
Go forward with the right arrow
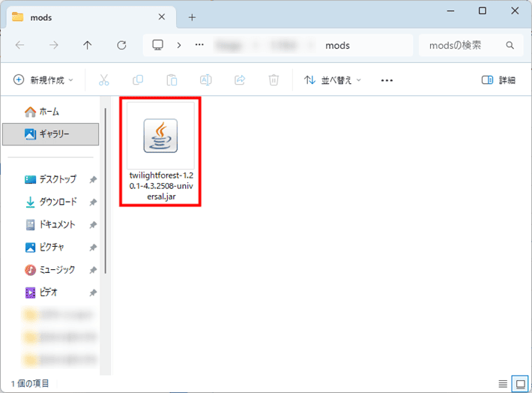[54, 45]
